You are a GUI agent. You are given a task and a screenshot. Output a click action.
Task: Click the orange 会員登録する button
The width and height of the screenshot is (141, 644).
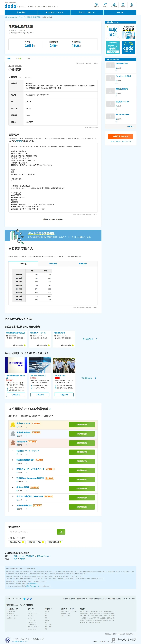coord(121,136)
